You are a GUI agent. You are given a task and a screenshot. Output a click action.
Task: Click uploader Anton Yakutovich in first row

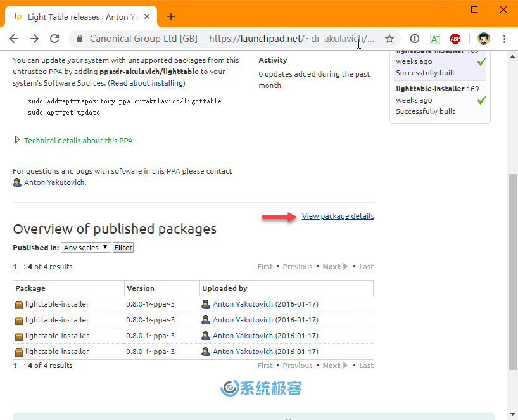(243, 304)
